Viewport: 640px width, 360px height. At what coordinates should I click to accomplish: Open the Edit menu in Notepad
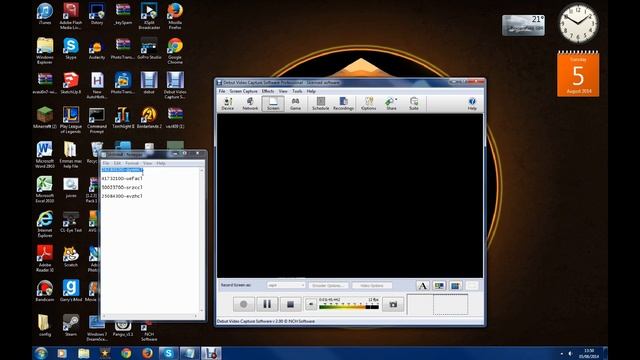pos(117,163)
